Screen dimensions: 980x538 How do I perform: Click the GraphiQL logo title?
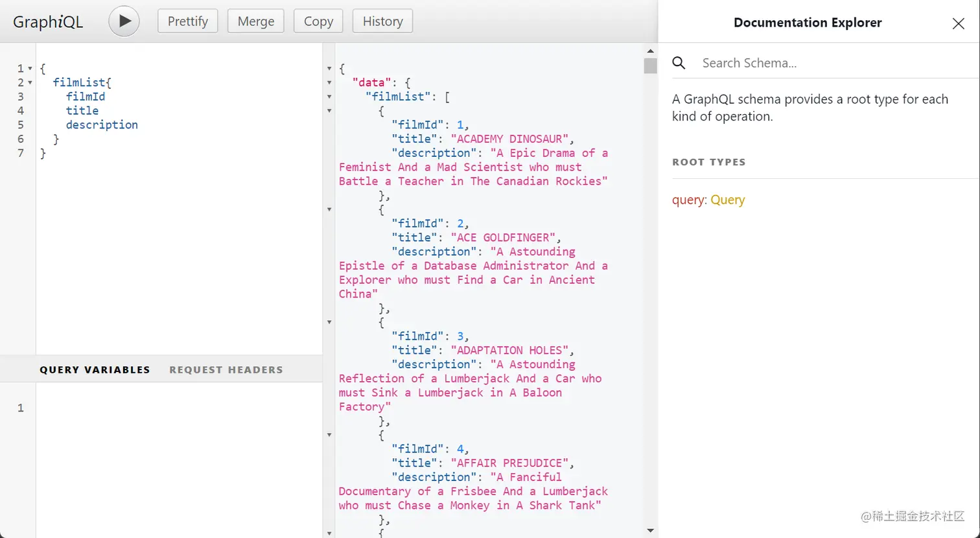48,22
